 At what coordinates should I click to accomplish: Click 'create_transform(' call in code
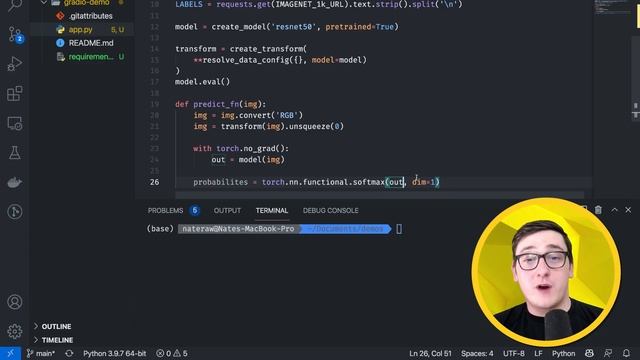[x=268, y=49]
